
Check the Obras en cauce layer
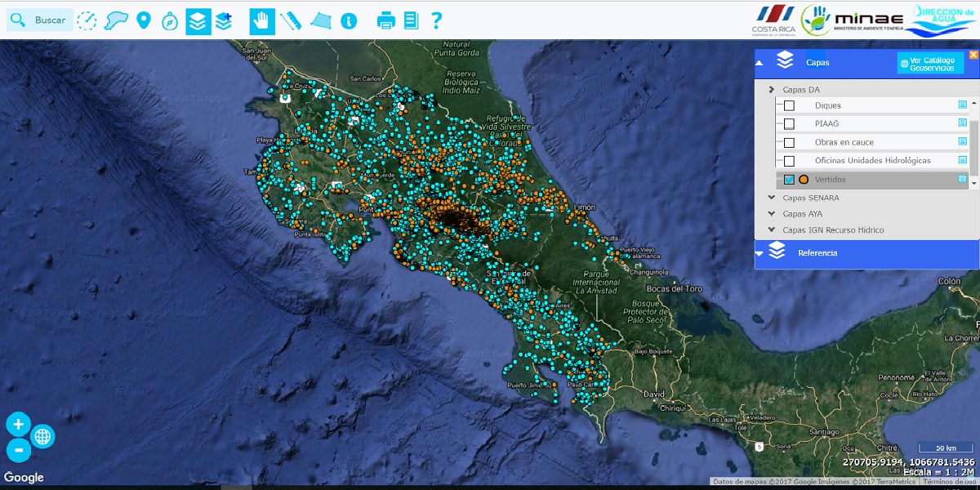pos(789,142)
